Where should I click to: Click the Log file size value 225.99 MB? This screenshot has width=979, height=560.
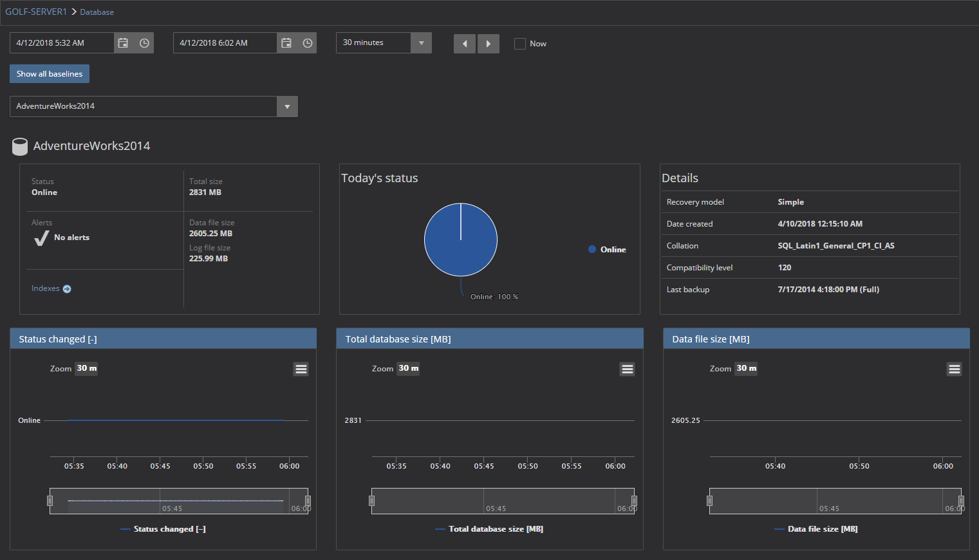pyautogui.click(x=209, y=259)
